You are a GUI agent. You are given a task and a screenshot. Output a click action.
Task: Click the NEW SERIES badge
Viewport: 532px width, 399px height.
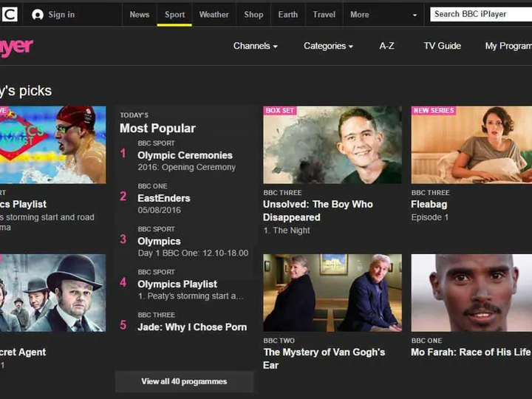tap(434, 111)
